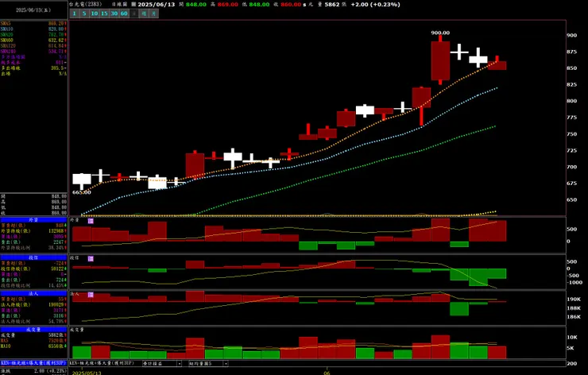Click the 外資持股比例 38.34% row
Image resolution: width=588 pixels, height=375 pixels.
[33, 248]
